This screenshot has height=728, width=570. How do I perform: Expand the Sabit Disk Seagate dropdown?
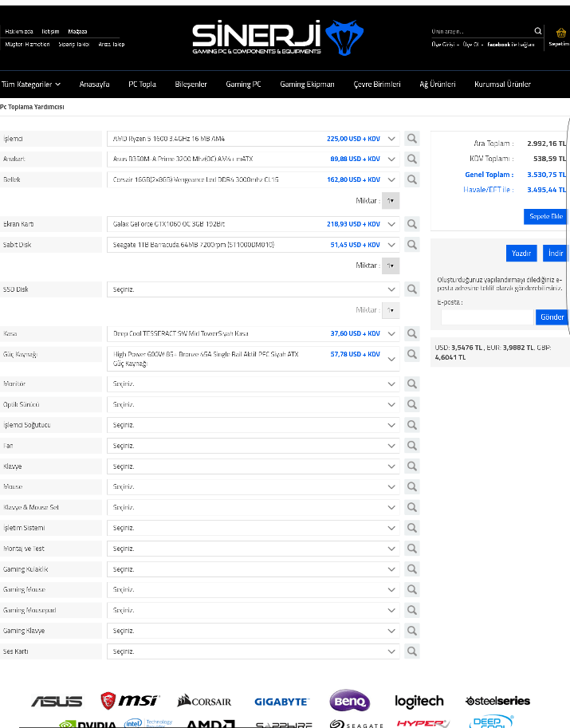click(253, 245)
